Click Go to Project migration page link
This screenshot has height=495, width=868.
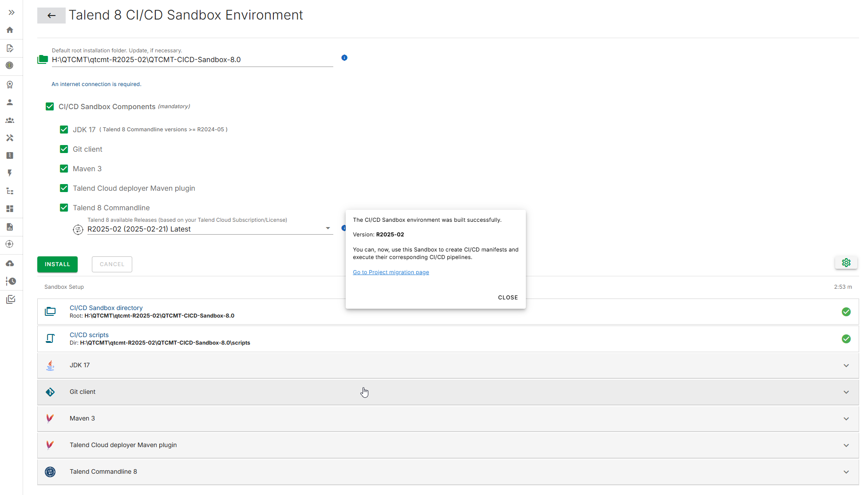coord(391,271)
